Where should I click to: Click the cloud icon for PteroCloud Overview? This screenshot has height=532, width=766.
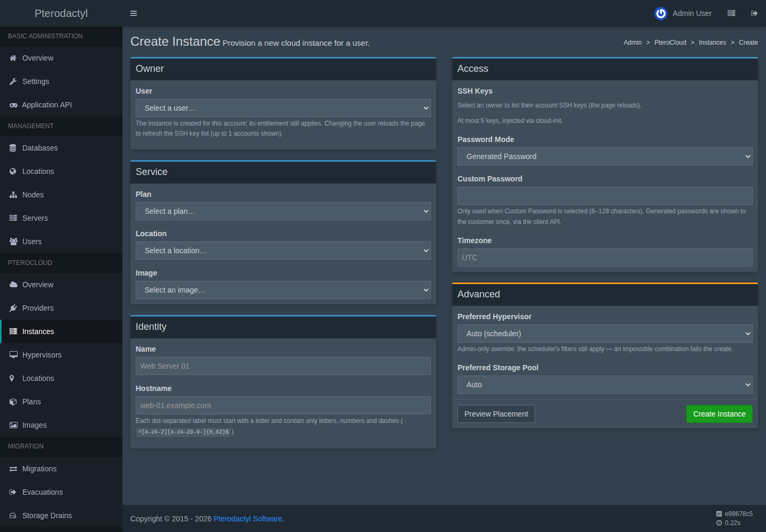click(x=13, y=285)
